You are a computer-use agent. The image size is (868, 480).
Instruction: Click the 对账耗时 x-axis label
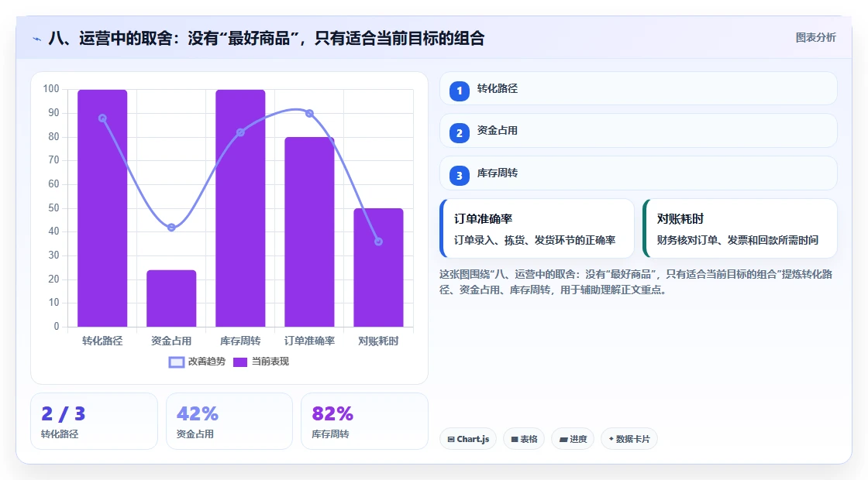[379, 341]
